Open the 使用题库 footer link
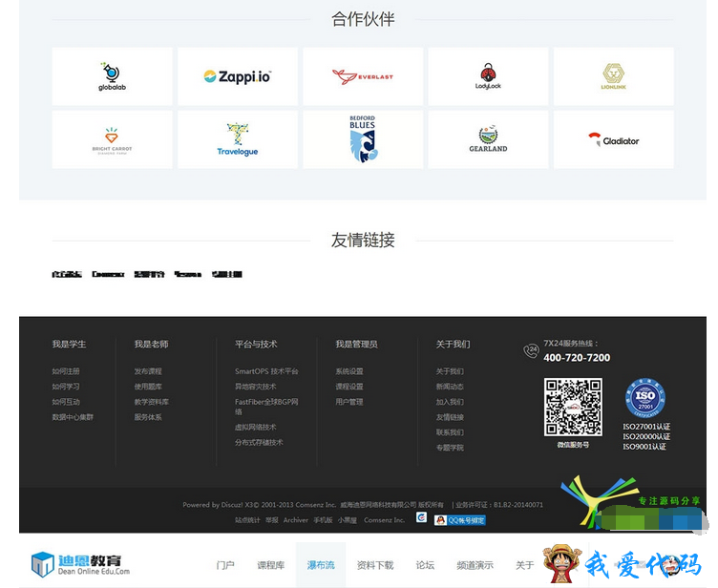 click(148, 387)
